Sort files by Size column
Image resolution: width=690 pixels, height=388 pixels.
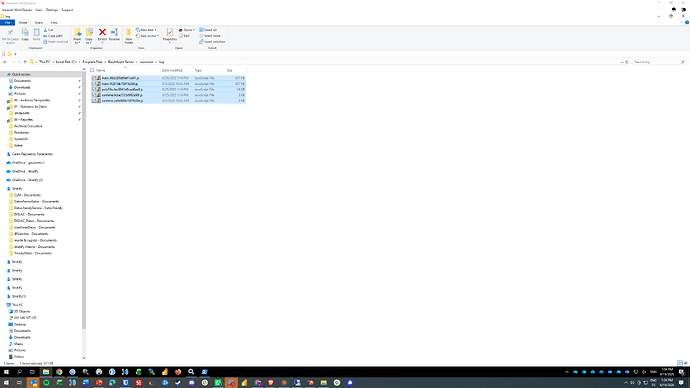point(235,70)
